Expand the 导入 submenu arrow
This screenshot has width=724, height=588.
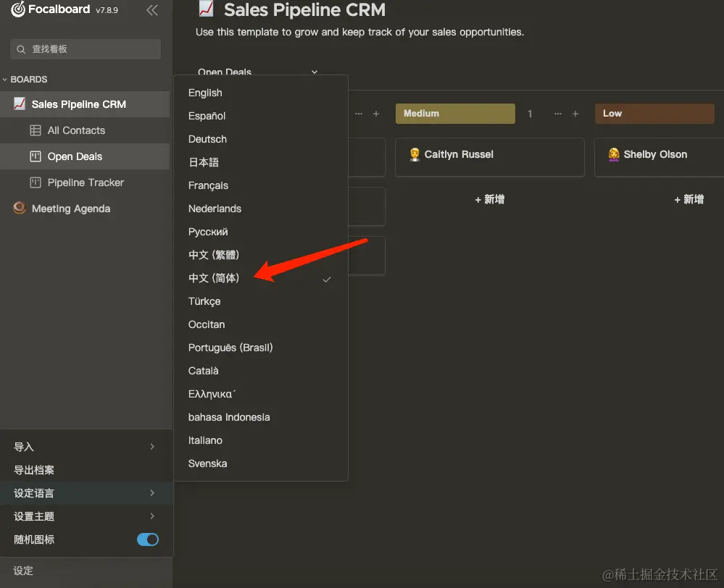coord(152,446)
